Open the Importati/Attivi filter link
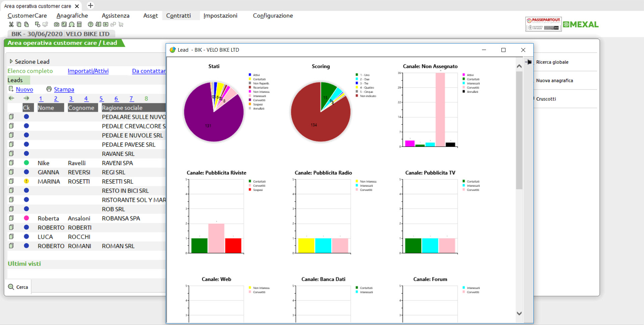The height and width of the screenshot is (325, 644). point(88,71)
